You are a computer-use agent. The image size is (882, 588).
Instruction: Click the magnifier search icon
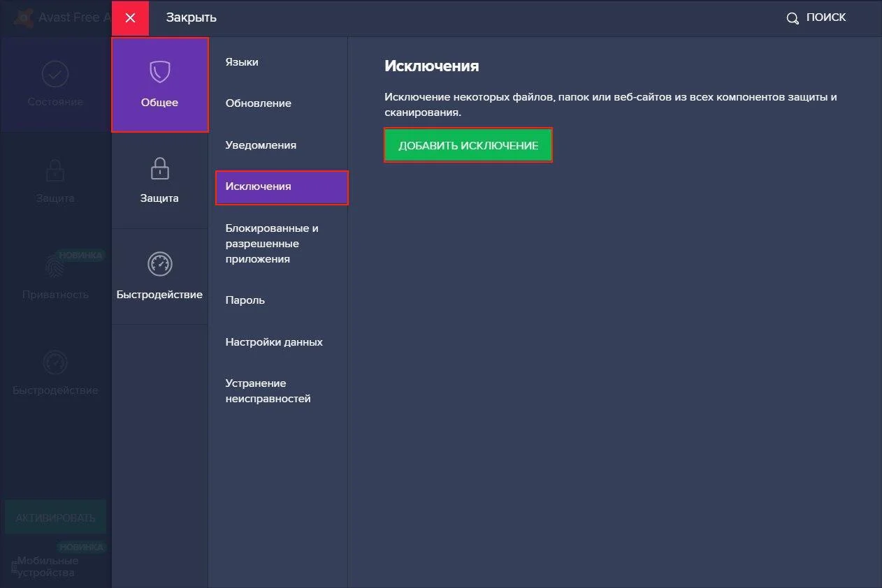point(793,18)
